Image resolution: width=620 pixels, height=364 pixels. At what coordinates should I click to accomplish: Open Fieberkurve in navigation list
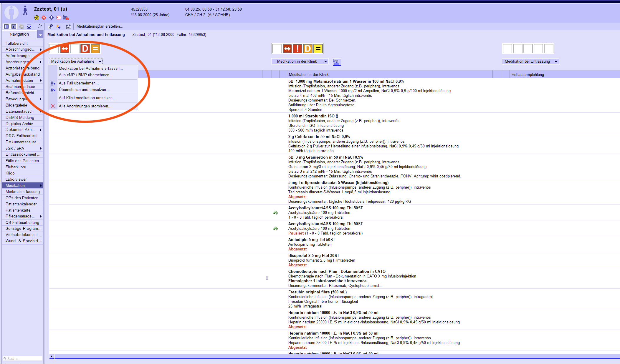[16, 167]
